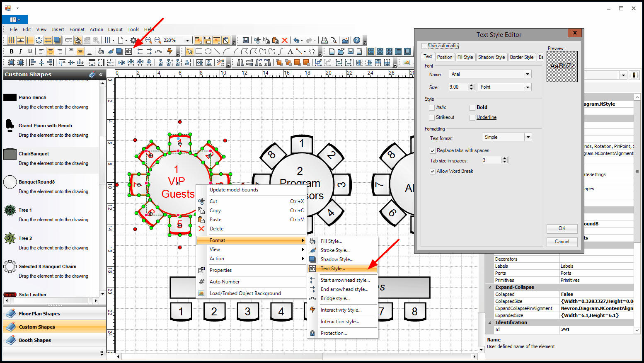Collapse the Custom Shapes panel chevron
Viewport: 644px width, 363px height.
point(101,75)
